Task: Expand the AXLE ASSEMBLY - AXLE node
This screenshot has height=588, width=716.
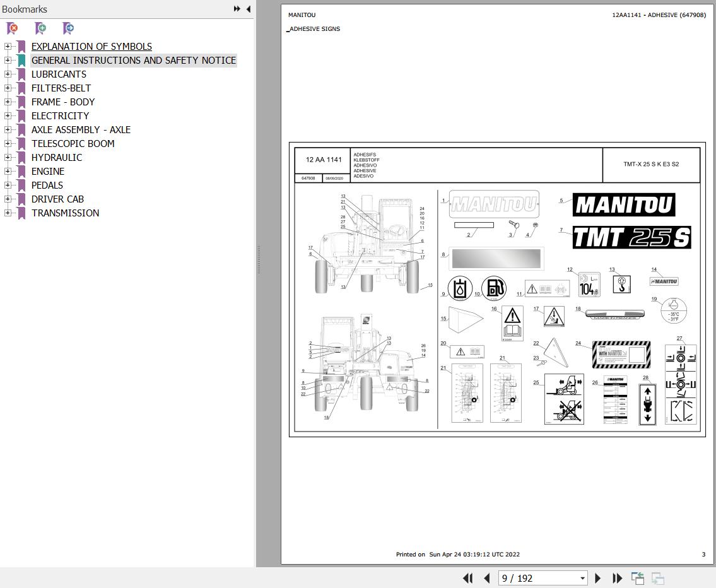Action: [8, 130]
